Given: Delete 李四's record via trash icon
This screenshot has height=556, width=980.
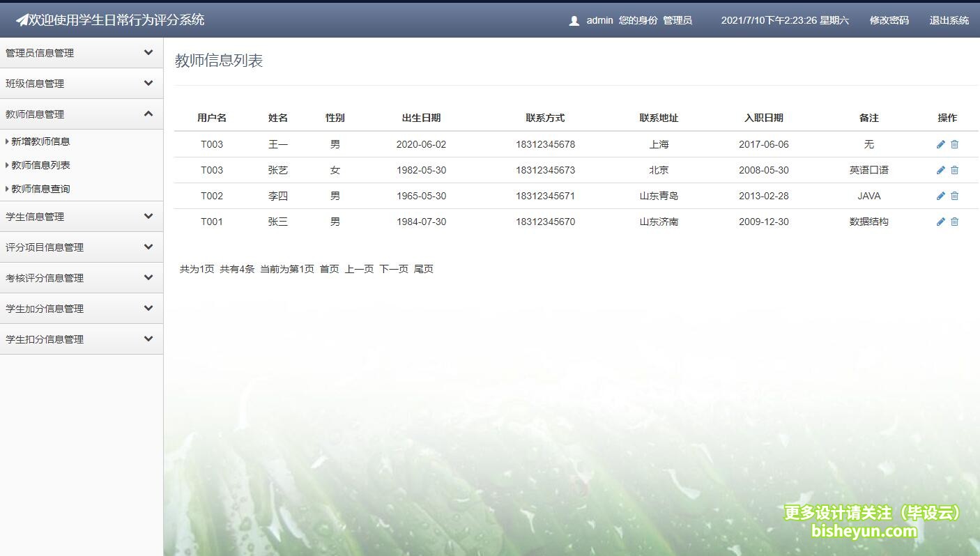Looking at the screenshot, I should [954, 196].
